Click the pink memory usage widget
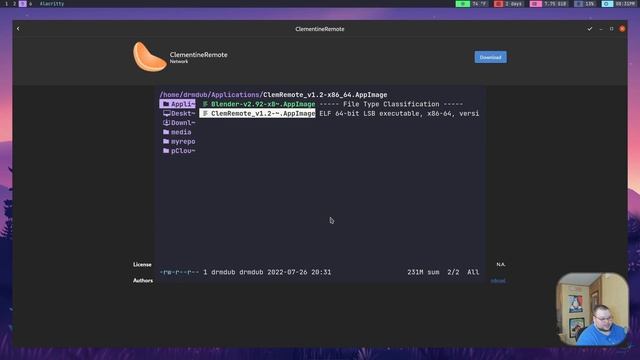The width and height of the screenshot is (640, 360). click(549, 4)
